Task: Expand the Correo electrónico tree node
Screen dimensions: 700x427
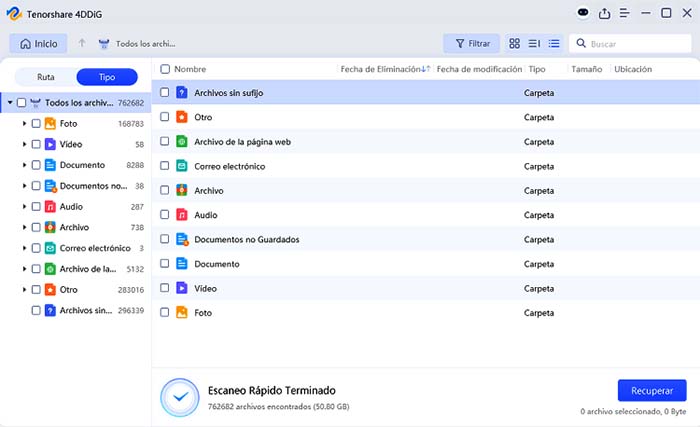Action: pos(25,248)
